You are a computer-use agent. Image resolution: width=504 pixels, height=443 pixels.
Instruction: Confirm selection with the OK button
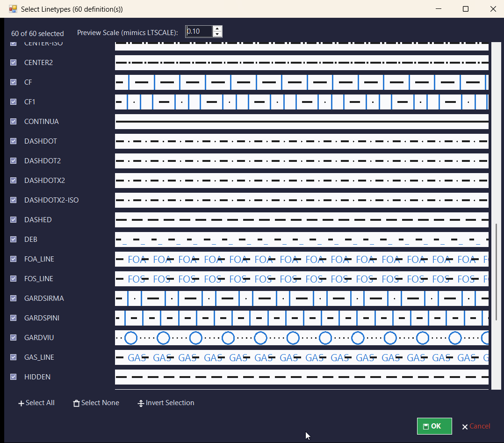click(x=434, y=426)
